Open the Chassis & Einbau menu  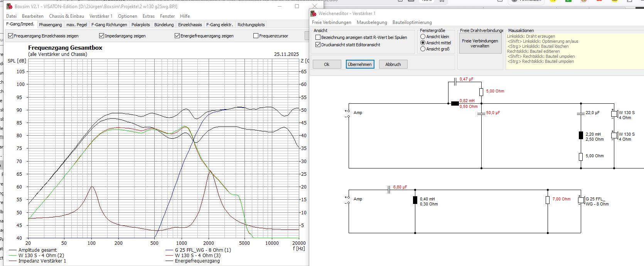click(66, 16)
